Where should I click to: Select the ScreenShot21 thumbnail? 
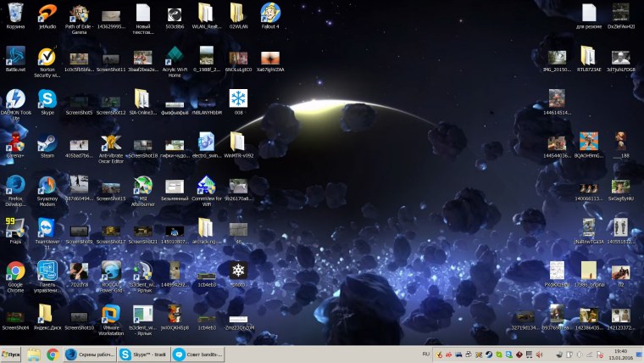[x=142, y=233]
